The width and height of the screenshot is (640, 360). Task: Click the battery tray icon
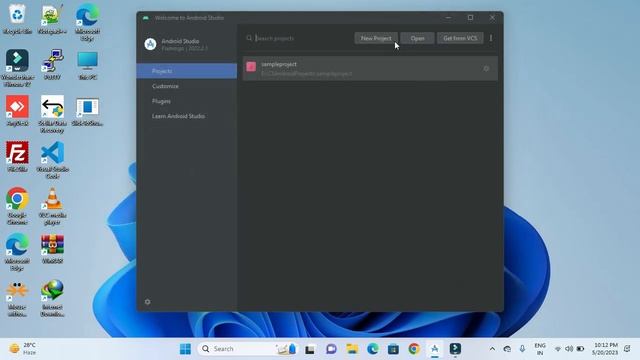point(580,349)
